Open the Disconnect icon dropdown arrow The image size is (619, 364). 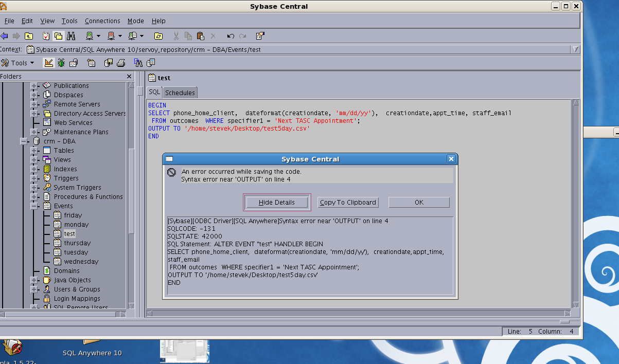tap(120, 36)
